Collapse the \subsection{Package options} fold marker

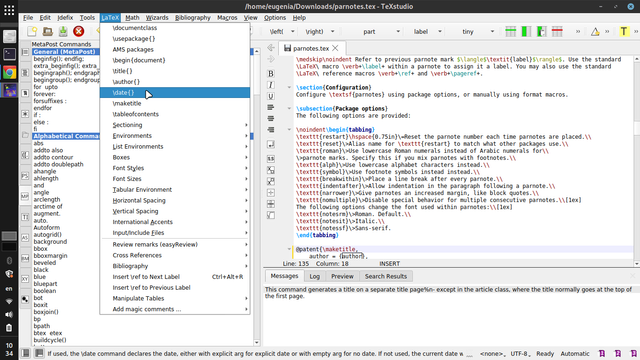coord(289,109)
